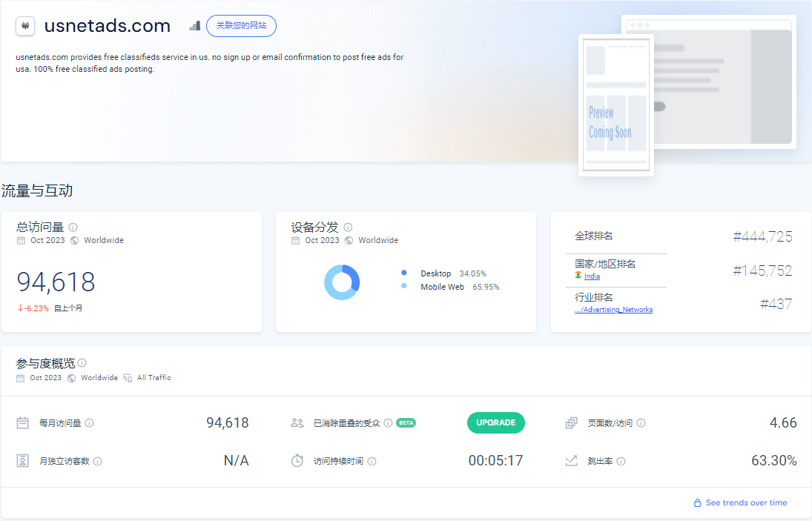812x521 pixels.
Task: Click the info icon beside 参与度概览
Action: [82, 363]
